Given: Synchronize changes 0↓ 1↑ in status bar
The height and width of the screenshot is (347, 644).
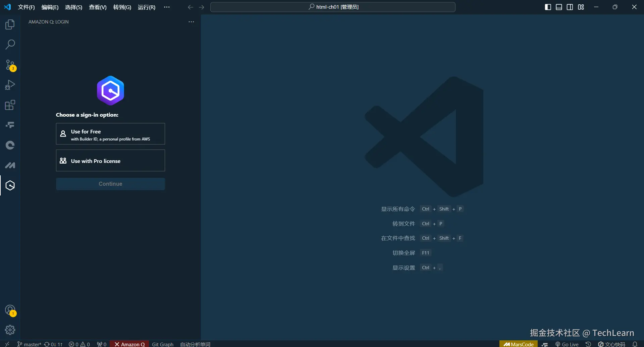Looking at the screenshot, I should click(53, 344).
